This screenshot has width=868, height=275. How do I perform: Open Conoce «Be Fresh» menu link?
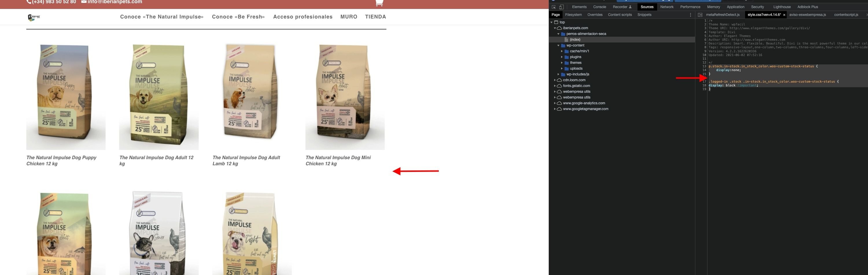[238, 17]
